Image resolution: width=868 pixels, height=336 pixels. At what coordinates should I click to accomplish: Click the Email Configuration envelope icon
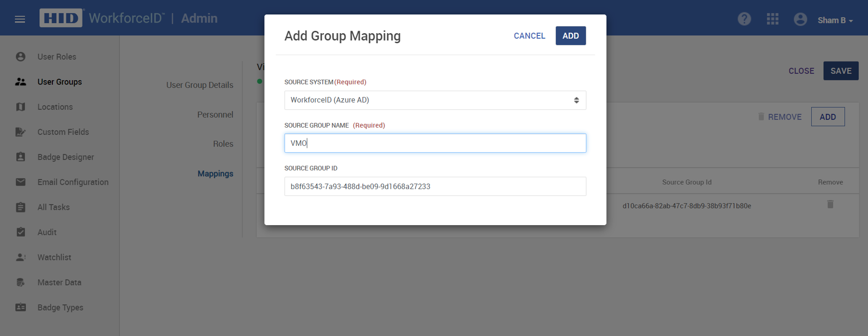click(21, 182)
